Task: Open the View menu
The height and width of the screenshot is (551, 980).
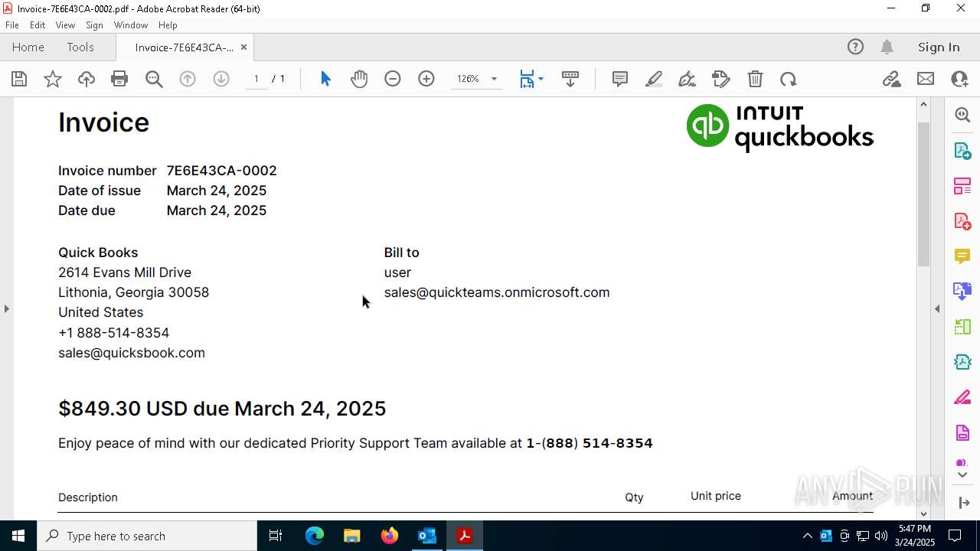Action: click(x=66, y=25)
